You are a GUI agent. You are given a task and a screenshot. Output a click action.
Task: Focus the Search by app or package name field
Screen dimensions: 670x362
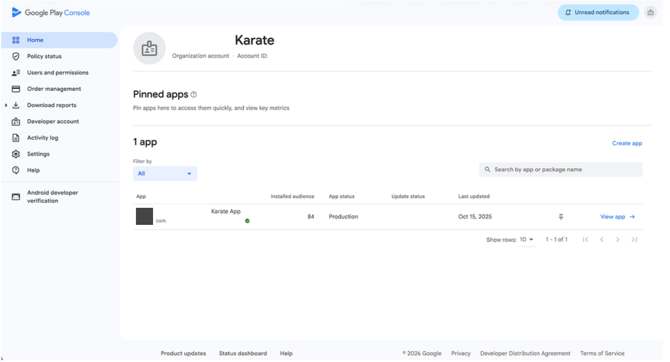click(x=561, y=170)
